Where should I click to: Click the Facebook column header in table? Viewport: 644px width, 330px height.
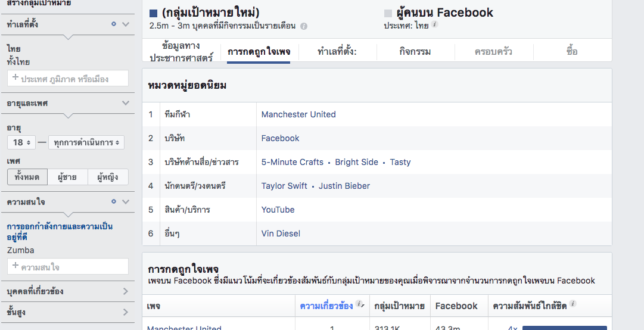[456, 306]
